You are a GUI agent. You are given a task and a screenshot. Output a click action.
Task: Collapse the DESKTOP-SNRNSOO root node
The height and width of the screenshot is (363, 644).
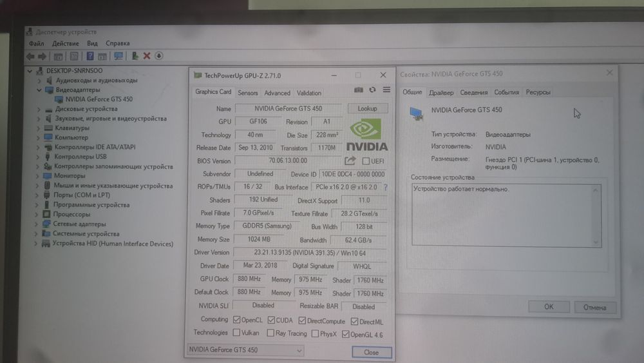30,71
